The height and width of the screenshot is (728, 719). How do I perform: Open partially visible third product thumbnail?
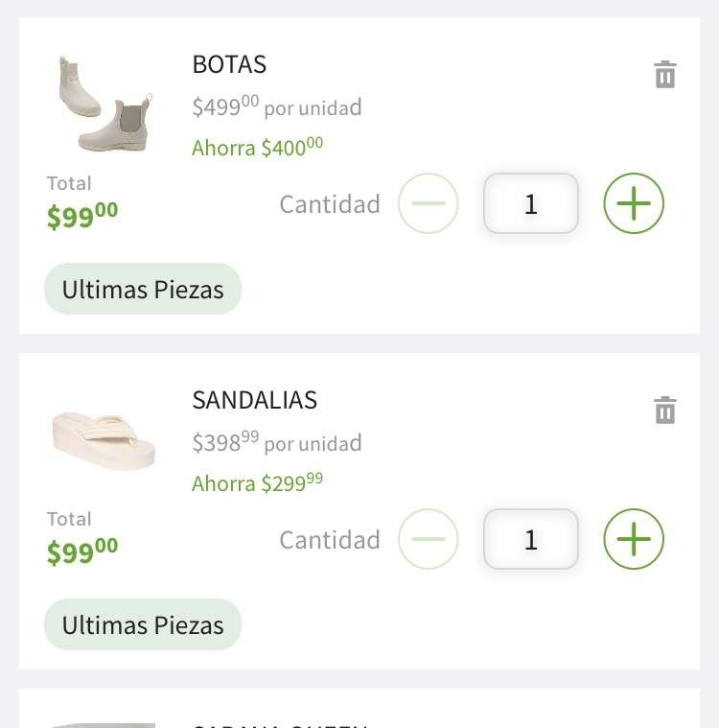[104, 725]
